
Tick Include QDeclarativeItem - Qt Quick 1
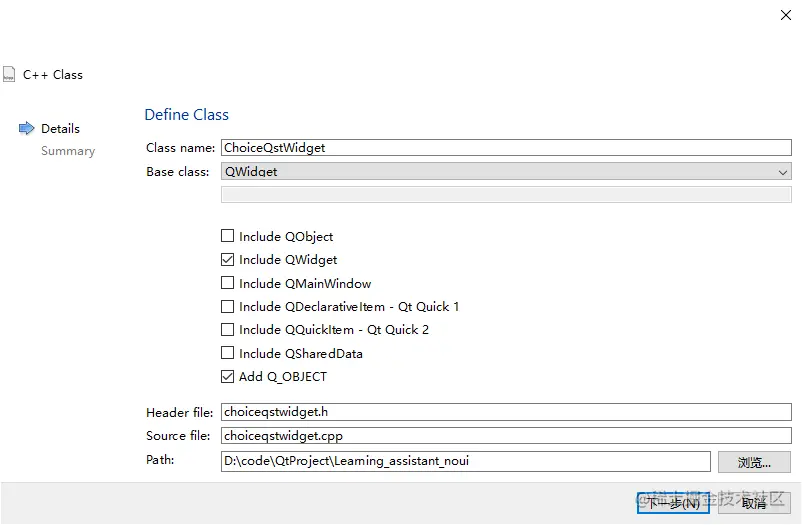pyautogui.click(x=228, y=307)
